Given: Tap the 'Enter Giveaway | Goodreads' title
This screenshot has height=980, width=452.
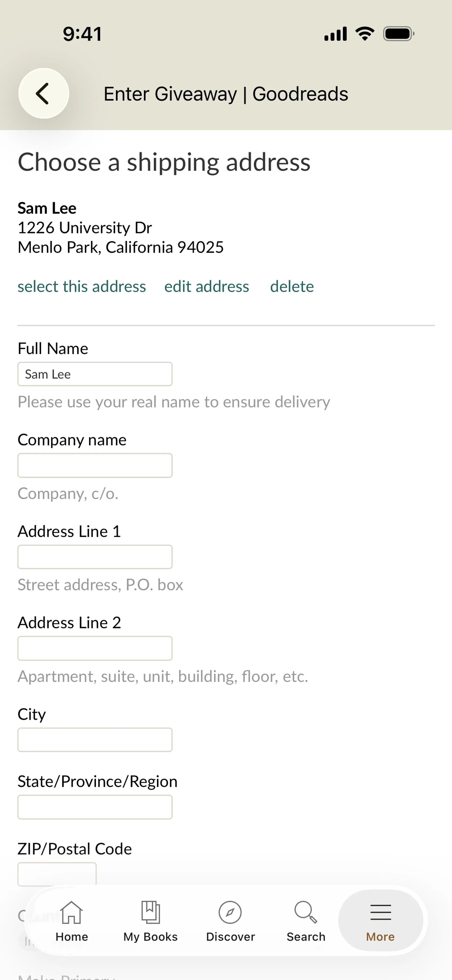Looking at the screenshot, I should (226, 94).
